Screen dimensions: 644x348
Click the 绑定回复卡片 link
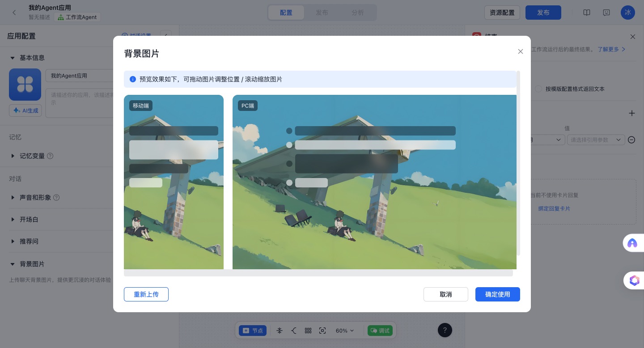coord(554,208)
